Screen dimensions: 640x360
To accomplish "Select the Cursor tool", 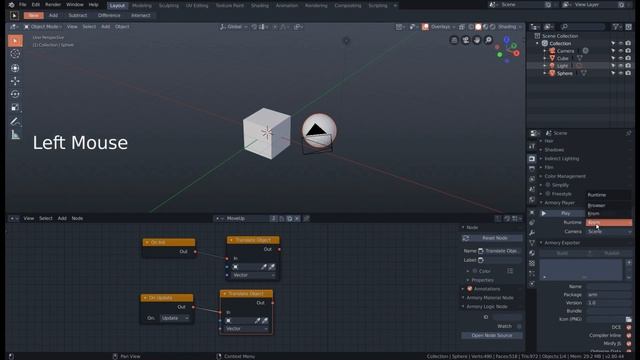I will (15, 54).
